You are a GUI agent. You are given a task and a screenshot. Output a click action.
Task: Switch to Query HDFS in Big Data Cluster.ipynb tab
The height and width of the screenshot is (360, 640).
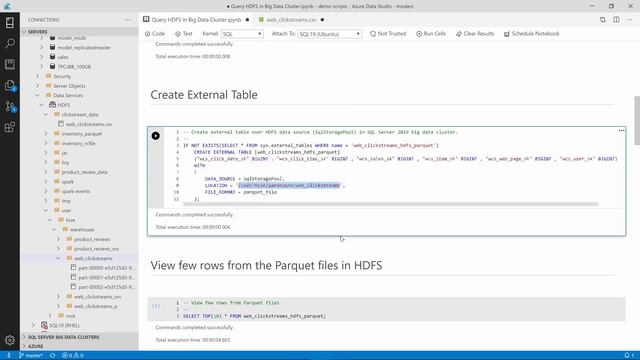tap(196, 20)
